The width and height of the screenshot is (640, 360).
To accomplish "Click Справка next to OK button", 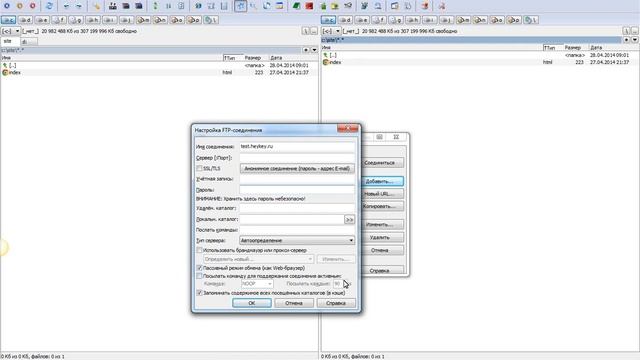I will pyautogui.click(x=336, y=303).
